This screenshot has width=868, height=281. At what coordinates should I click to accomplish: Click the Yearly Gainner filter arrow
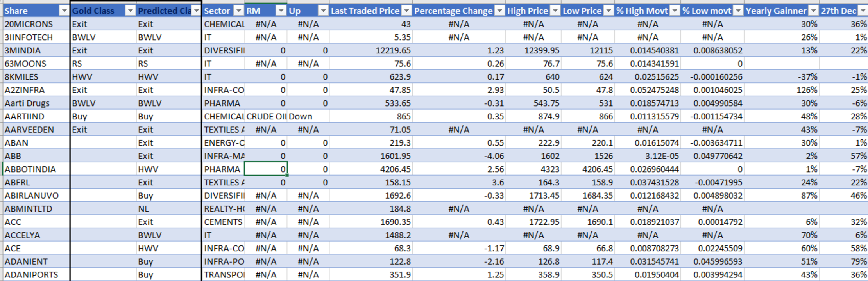813,11
